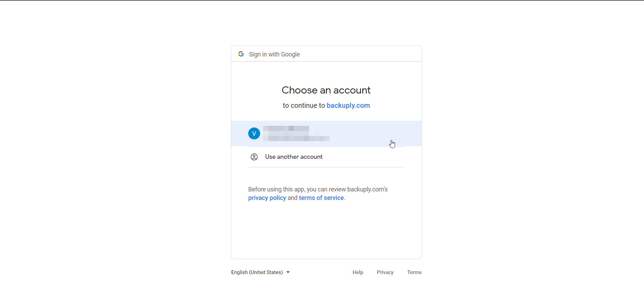Click the blurred account name text
644x289 pixels.
pyautogui.click(x=286, y=128)
